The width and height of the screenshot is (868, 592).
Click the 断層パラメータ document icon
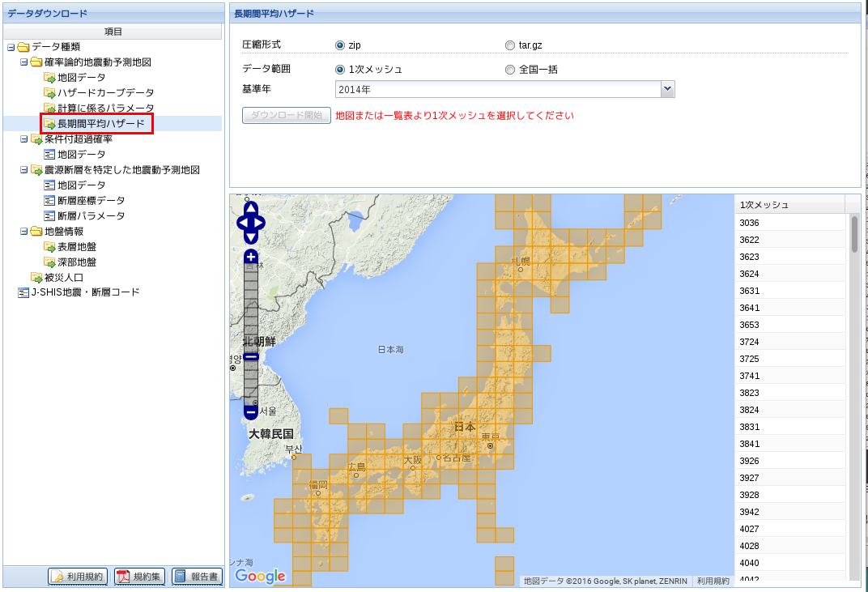49,216
